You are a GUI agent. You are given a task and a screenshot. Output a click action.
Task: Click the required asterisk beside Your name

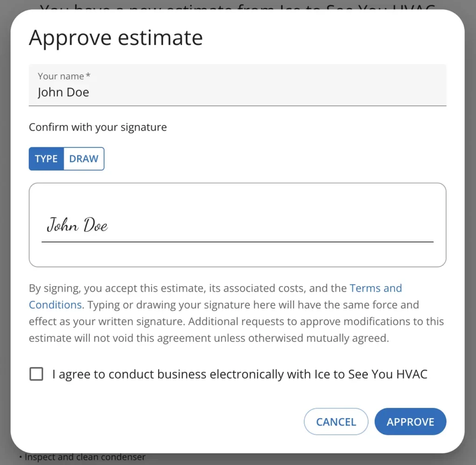point(88,76)
